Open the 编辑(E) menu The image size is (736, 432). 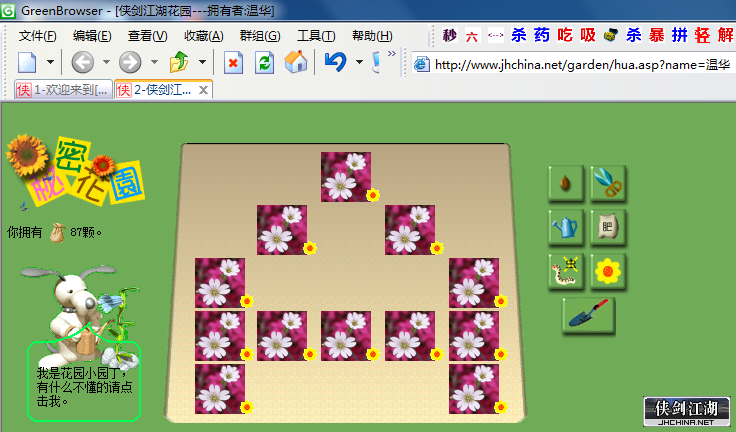92,36
